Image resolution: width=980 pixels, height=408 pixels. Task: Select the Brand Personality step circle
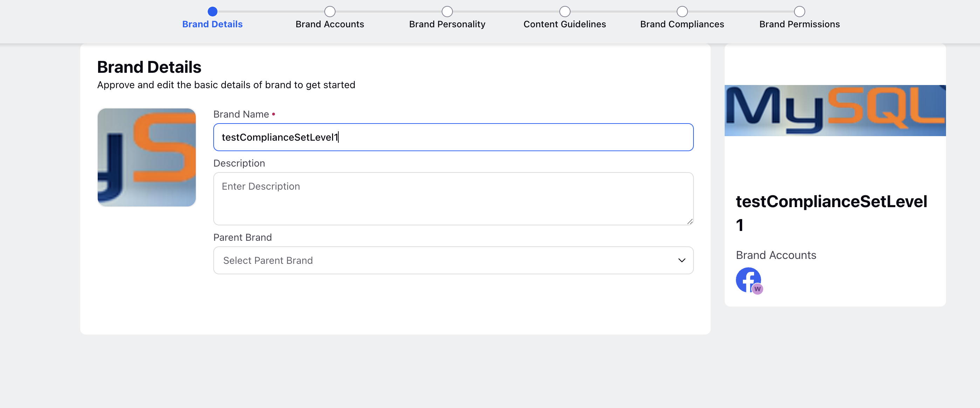click(x=447, y=12)
